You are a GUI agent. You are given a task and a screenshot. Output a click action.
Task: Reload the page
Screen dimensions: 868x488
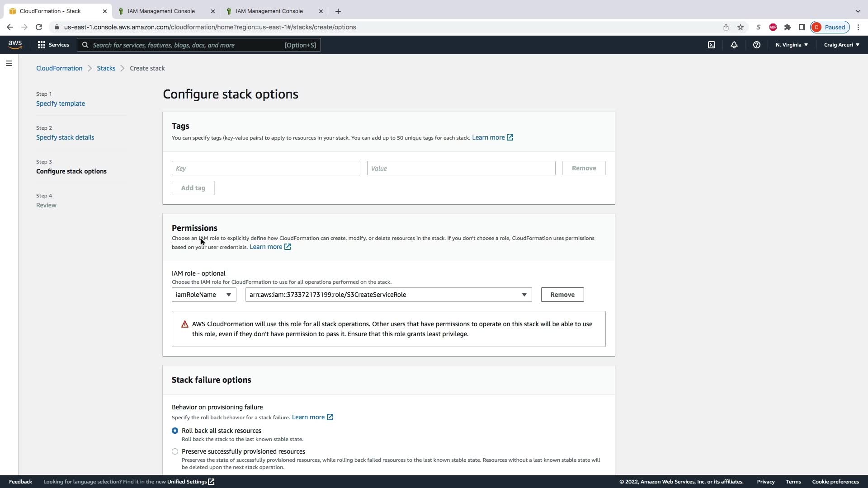click(x=39, y=27)
